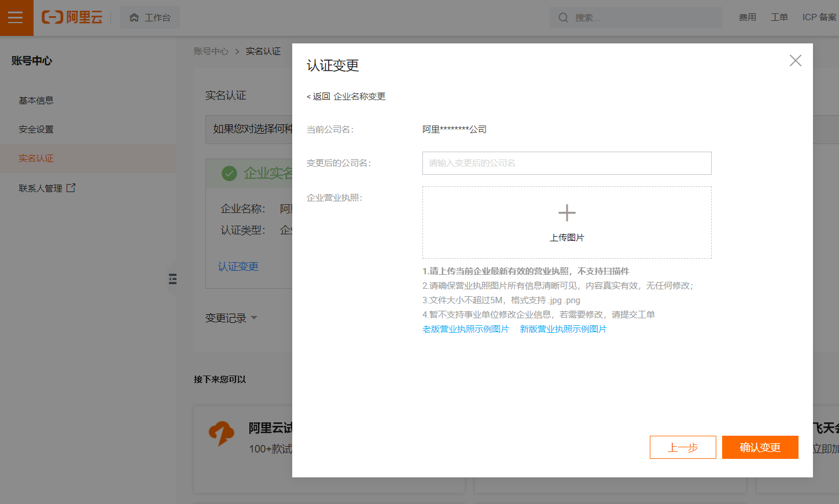Click the masked company name 阿里********公司
The image size is (839, 504).
pos(454,129)
